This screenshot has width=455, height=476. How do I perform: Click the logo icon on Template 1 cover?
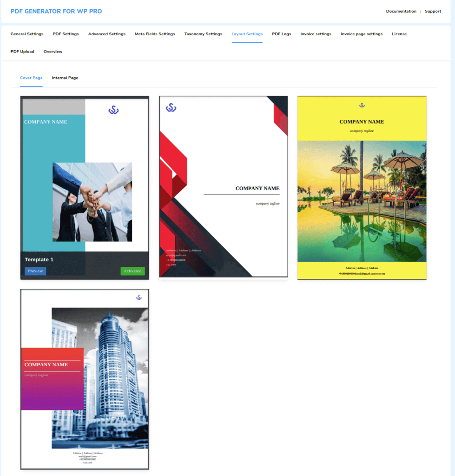click(113, 111)
